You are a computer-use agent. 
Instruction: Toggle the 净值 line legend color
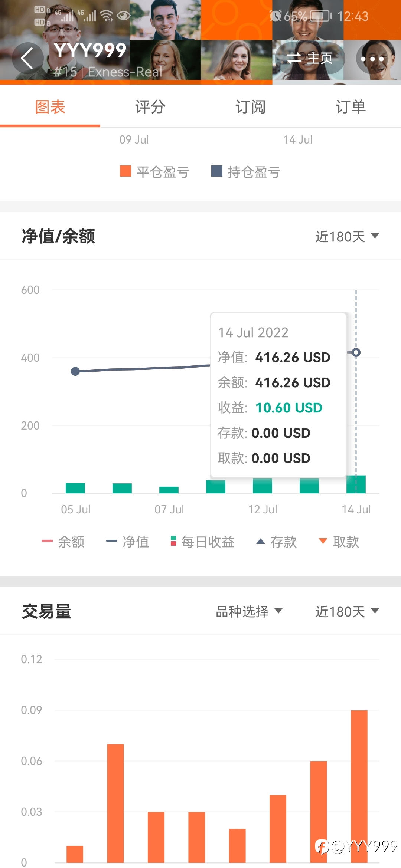click(x=111, y=542)
